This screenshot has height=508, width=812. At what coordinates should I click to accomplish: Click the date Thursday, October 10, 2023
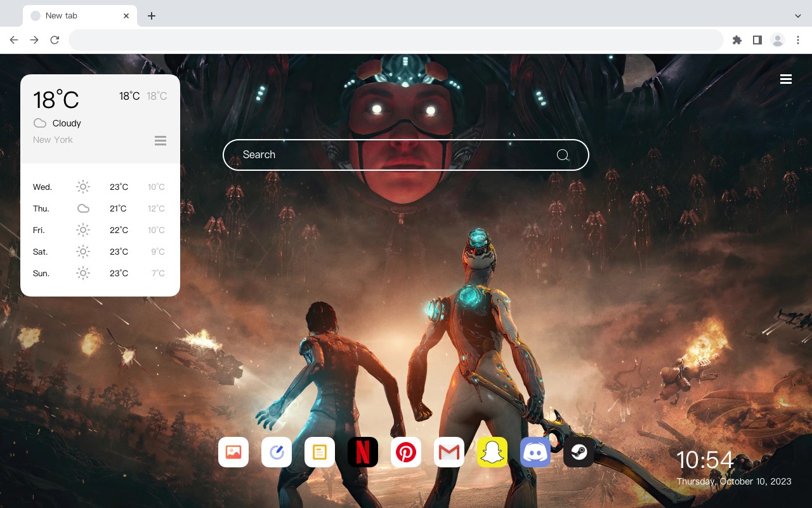point(734,481)
